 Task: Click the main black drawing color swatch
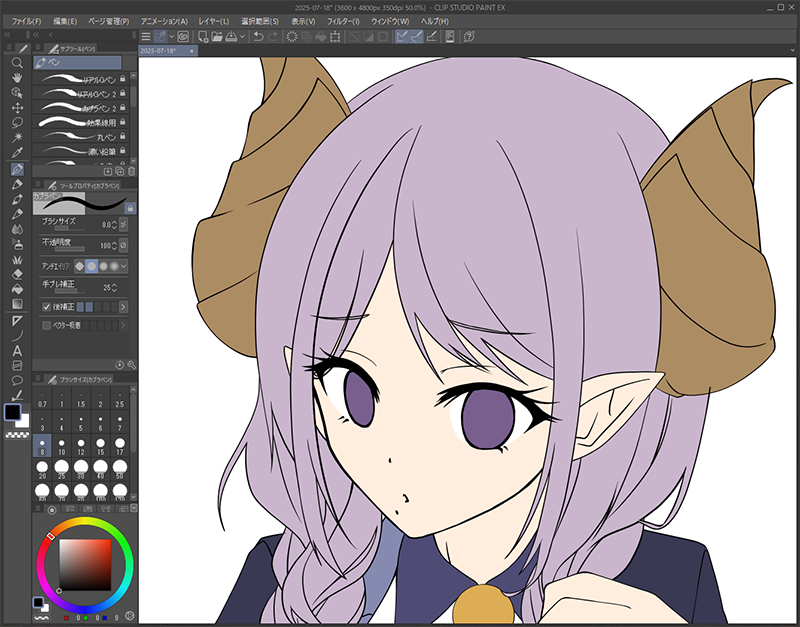[x=12, y=412]
